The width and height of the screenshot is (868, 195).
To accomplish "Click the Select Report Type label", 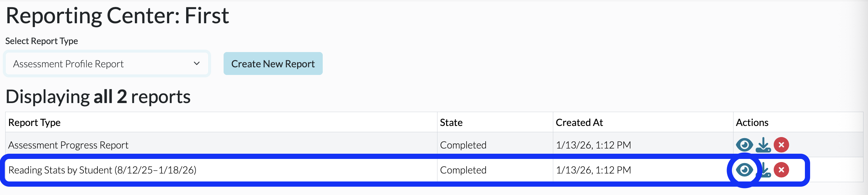I will (42, 41).
